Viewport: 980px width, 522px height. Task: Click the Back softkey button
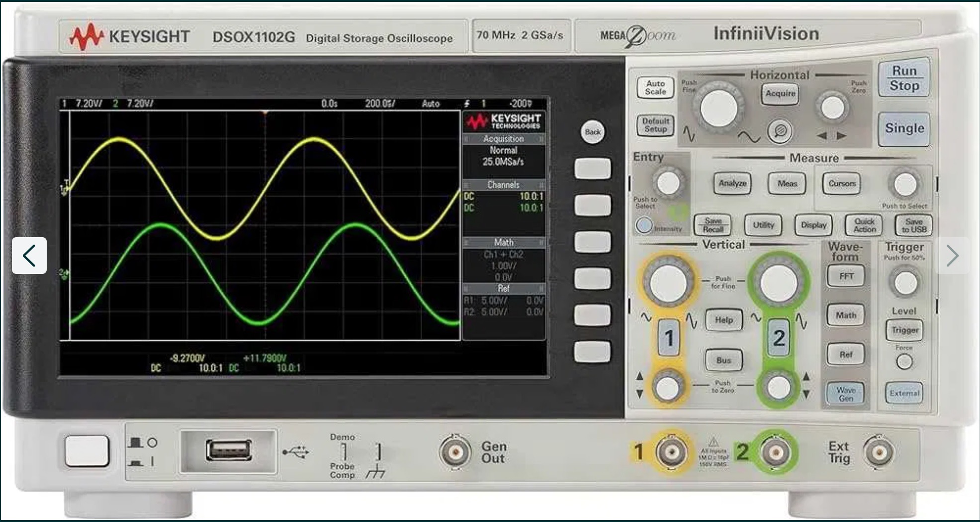(592, 132)
